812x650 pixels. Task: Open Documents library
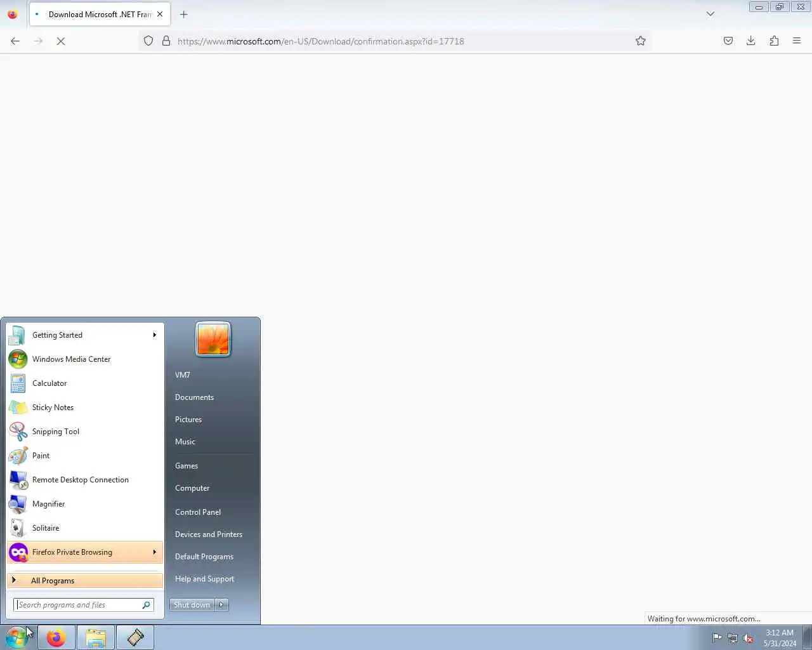(194, 397)
